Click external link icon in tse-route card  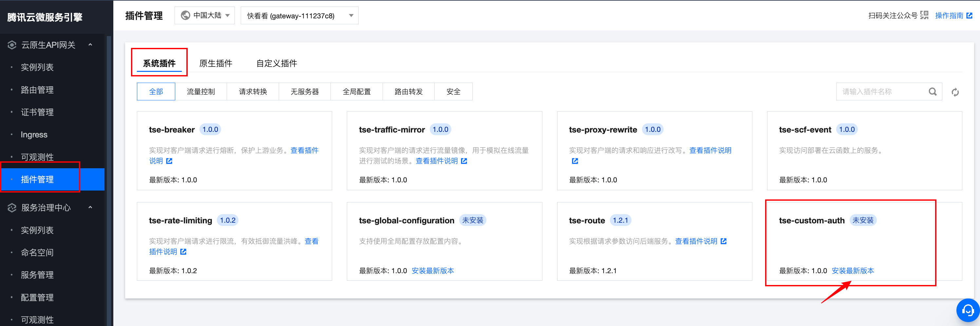tap(724, 241)
